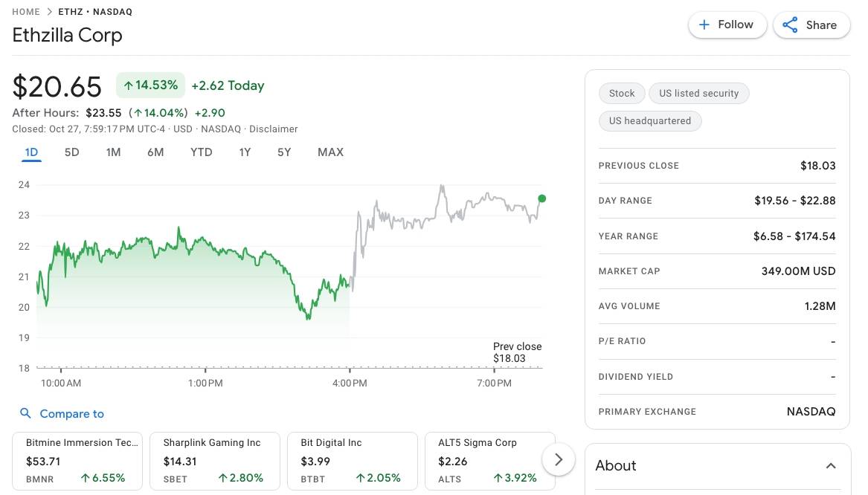The image size is (868, 495).
Task: Select the 1D chart range tab
Action: tap(31, 152)
